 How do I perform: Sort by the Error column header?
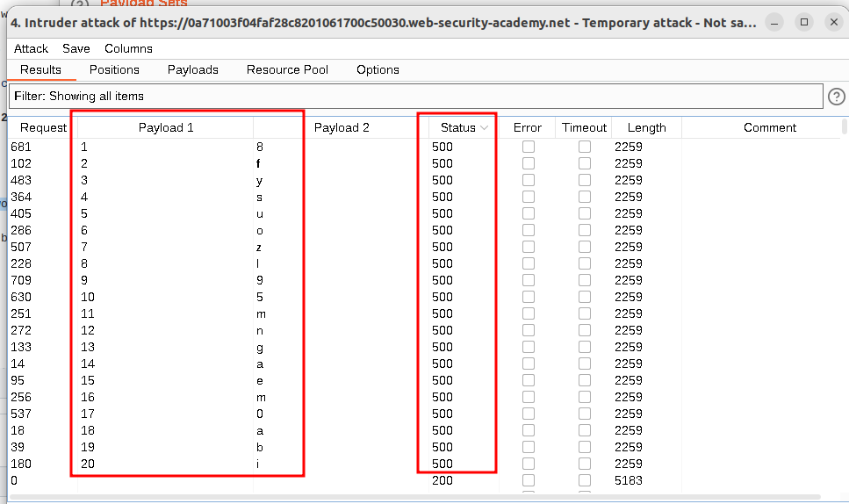point(528,128)
